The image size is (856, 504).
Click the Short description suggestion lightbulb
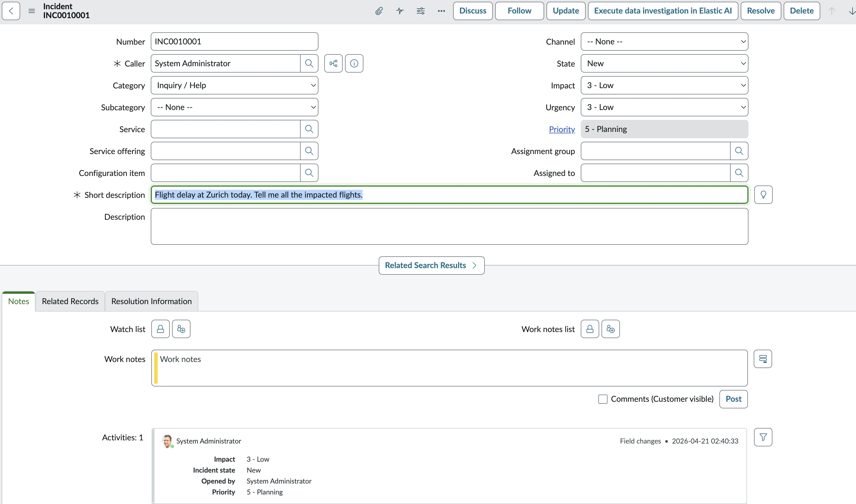click(763, 195)
